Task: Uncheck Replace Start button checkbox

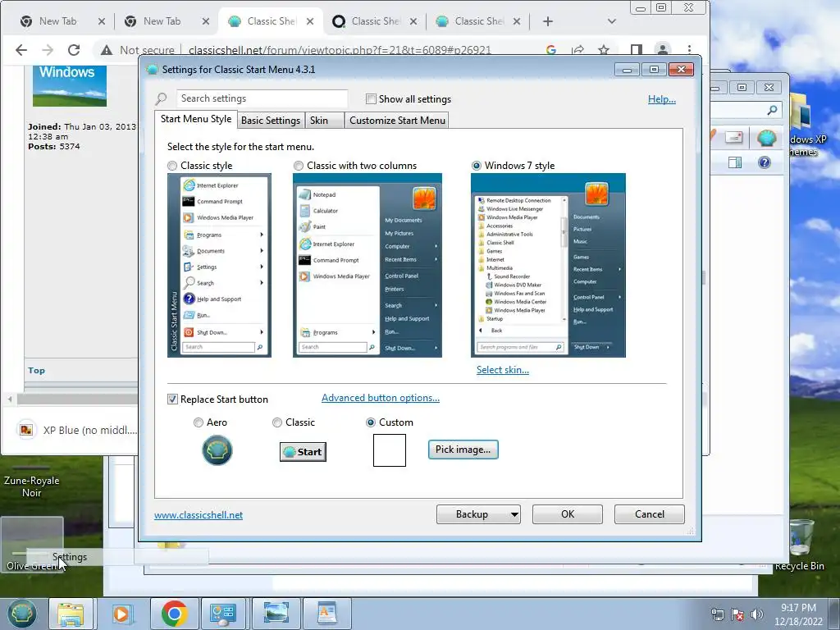Action: pyautogui.click(x=172, y=399)
